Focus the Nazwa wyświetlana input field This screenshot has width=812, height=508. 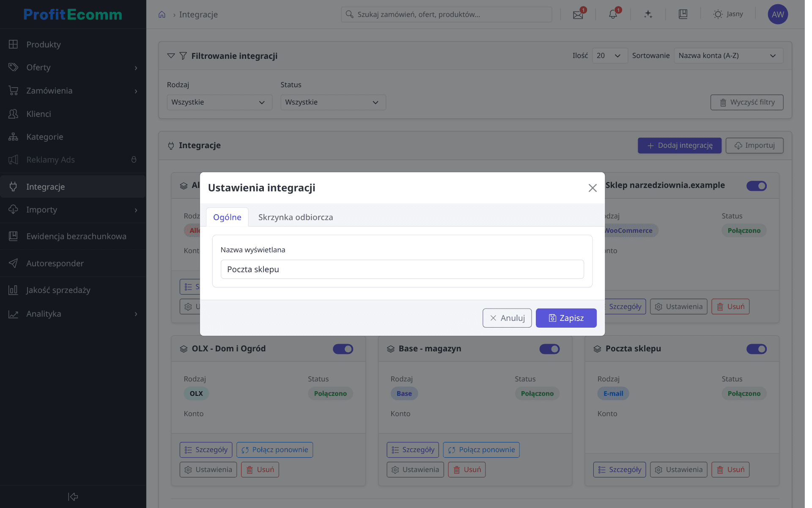402,269
